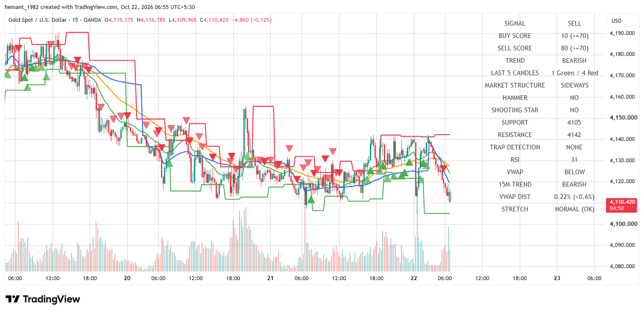644x313 pixels.
Task: Select the "4142" resistance value
Action: tap(574, 135)
